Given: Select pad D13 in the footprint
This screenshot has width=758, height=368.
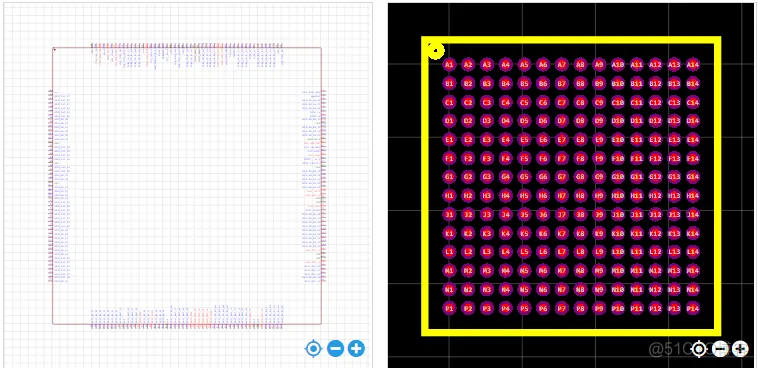Looking at the screenshot, I should (674, 121).
